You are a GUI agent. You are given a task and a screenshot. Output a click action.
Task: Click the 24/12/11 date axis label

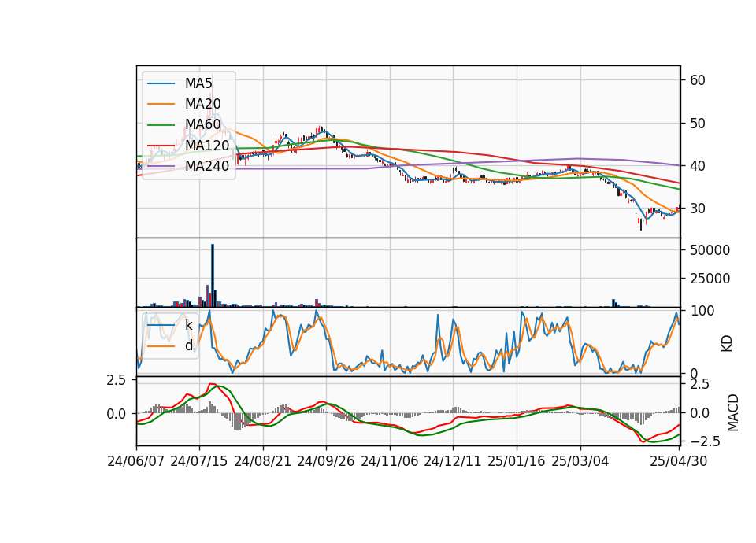(453, 461)
